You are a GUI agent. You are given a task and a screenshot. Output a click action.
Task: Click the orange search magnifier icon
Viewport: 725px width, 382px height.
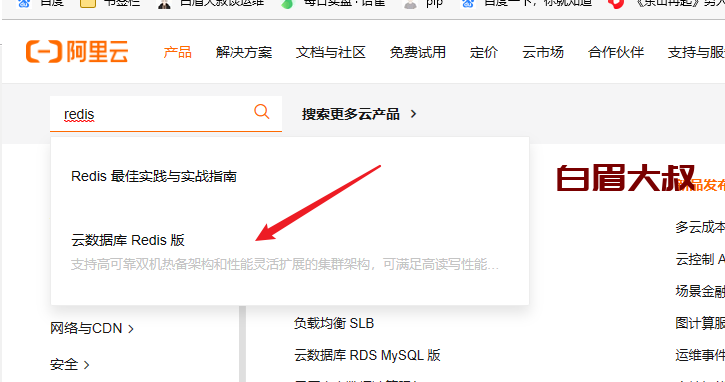(x=262, y=111)
